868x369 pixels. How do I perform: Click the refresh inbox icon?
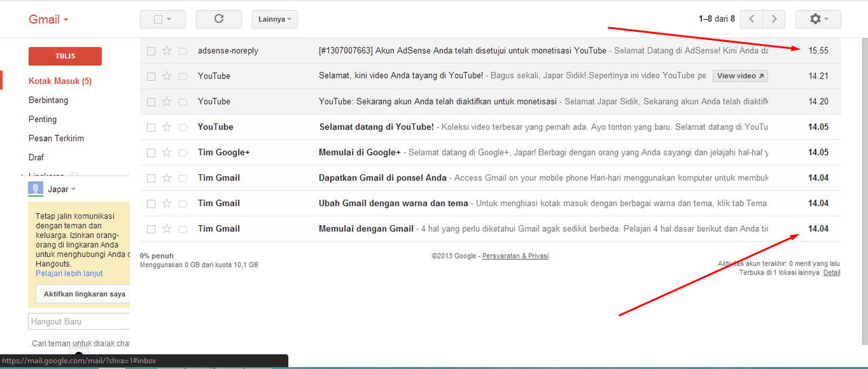(218, 19)
